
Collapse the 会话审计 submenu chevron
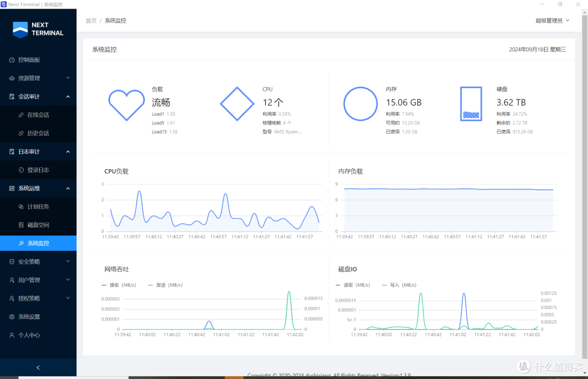click(68, 97)
